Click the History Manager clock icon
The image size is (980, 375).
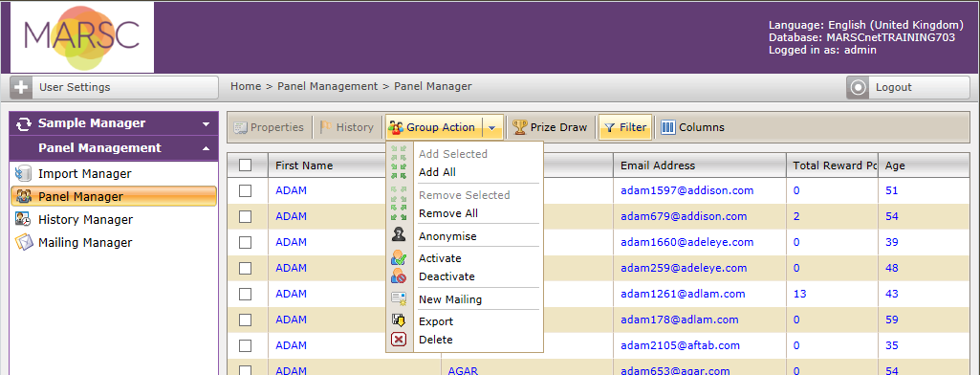coord(23,220)
